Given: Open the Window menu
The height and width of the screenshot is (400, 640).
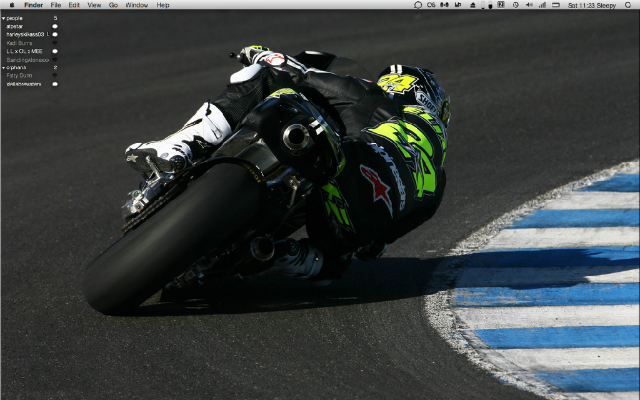Looking at the screenshot, I should (136, 5).
